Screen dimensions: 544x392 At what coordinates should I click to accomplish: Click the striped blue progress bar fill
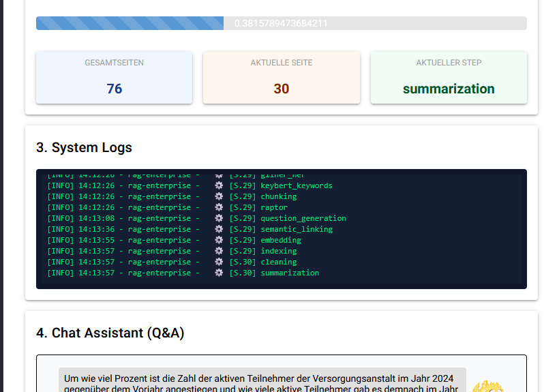point(130,23)
